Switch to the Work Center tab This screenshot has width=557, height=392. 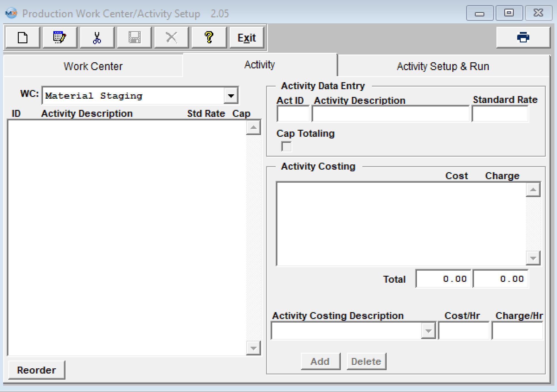[93, 66]
